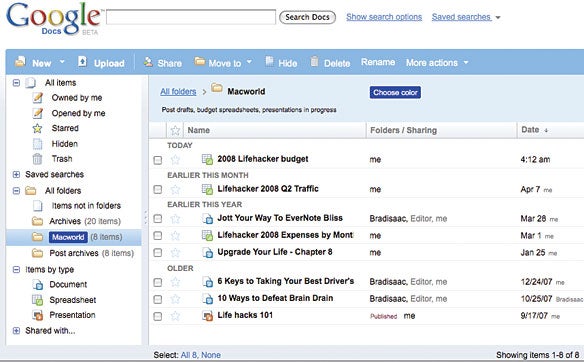Check the Lifehacker 2008 Expenses by Month checkbox
Viewport: 584px width, 362px height.
pyautogui.click(x=158, y=235)
